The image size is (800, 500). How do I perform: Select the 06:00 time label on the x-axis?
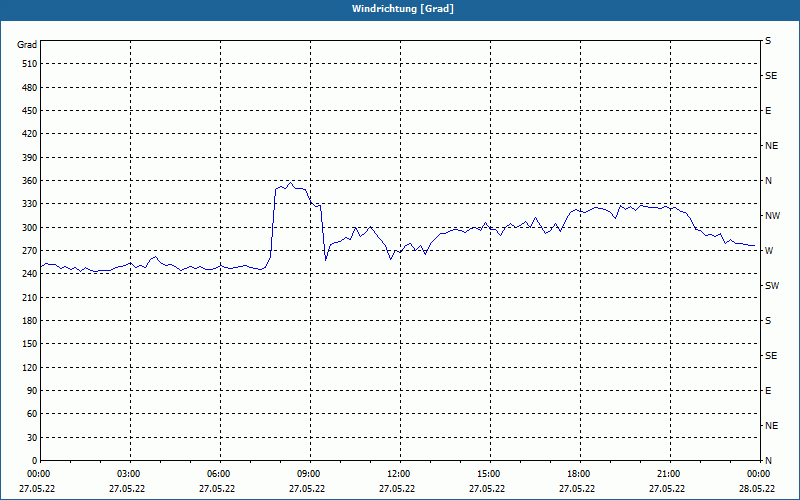220,473
